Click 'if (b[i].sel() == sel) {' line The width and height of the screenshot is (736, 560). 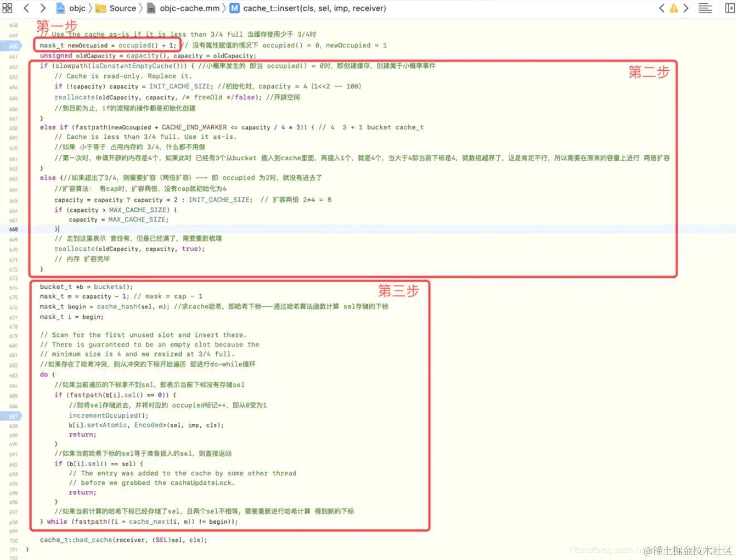[x=99, y=464]
